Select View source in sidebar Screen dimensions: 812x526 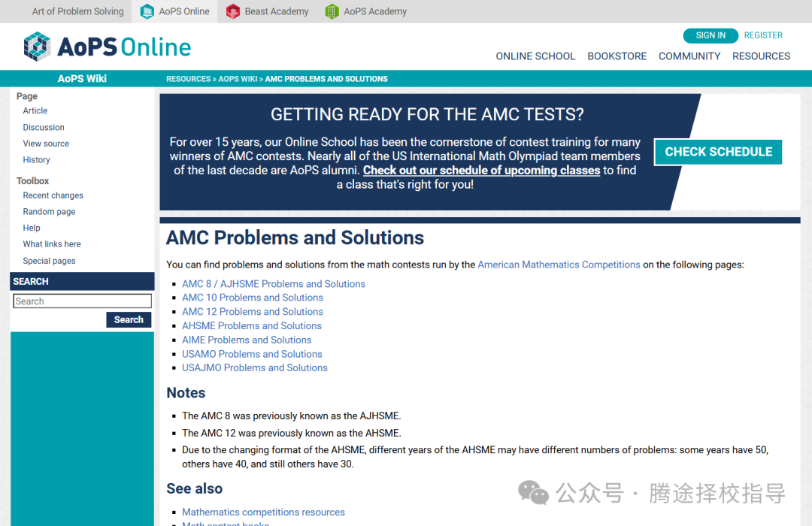click(x=46, y=144)
